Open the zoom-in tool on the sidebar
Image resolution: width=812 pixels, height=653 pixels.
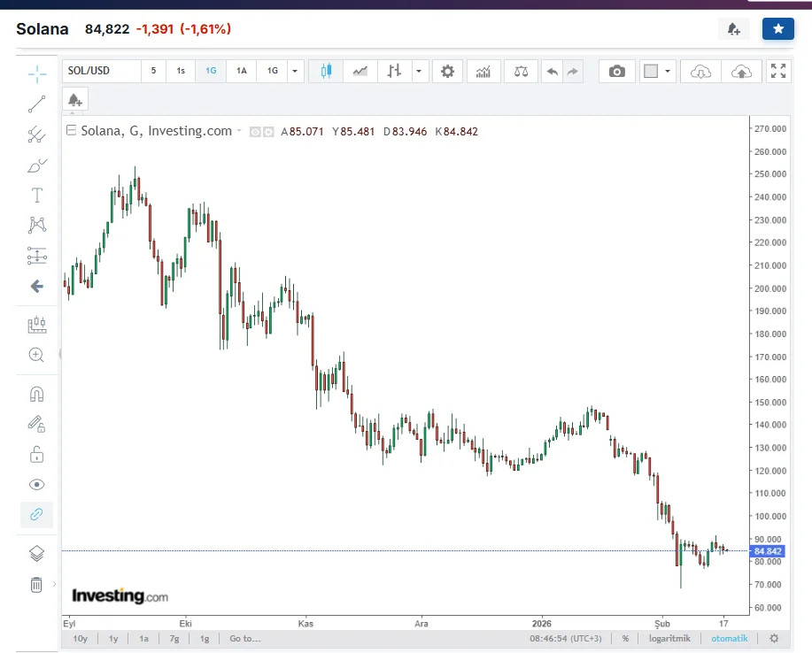point(36,355)
